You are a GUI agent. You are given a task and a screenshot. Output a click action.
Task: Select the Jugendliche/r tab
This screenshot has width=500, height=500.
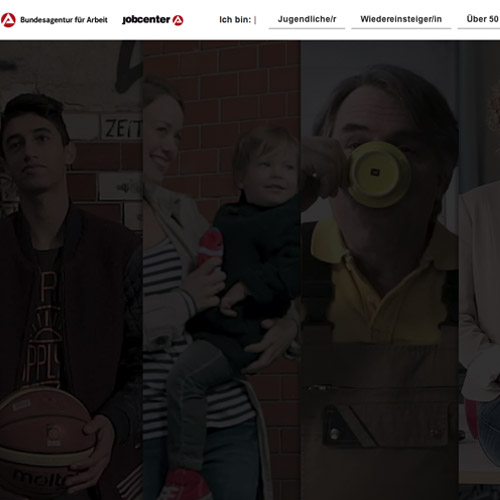pos(307,19)
